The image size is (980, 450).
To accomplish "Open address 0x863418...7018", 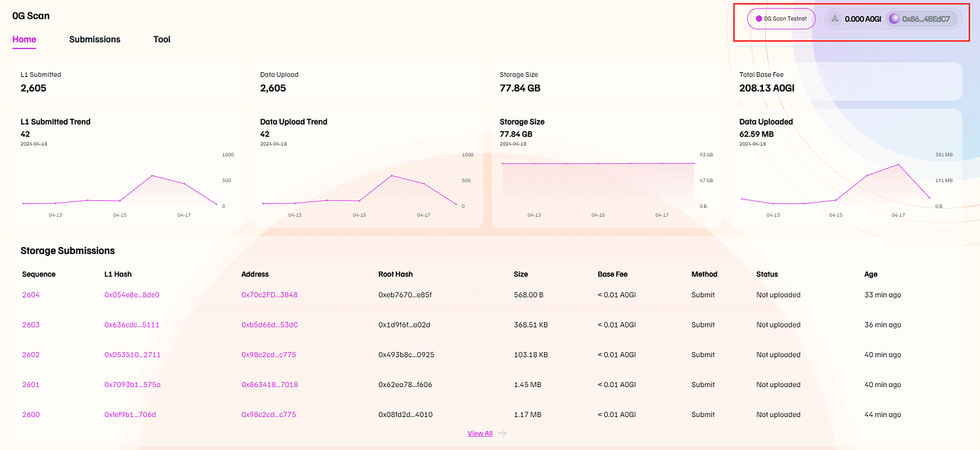I will (x=269, y=385).
